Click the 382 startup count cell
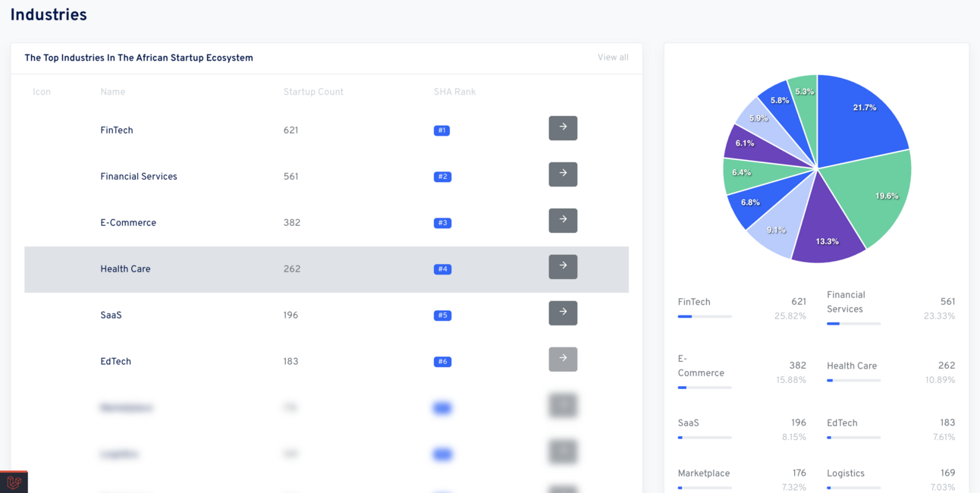 coord(292,223)
